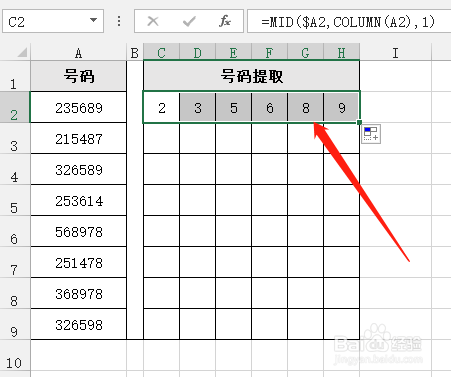The width and height of the screenshot is (451, 377).
Task: Select empty cell C3 under digit 2
Action: coord(161,138)
